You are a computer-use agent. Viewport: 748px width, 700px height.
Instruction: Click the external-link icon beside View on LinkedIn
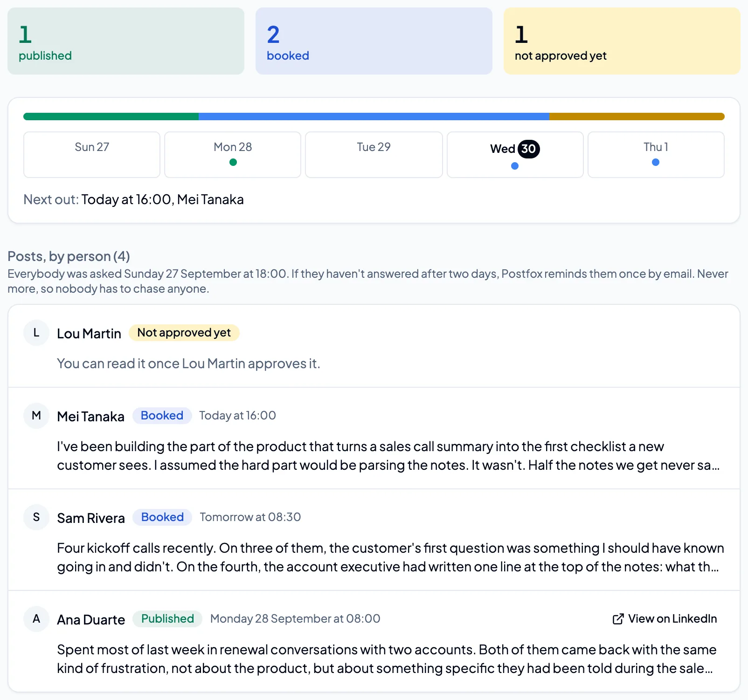click(x=618, y=619)
